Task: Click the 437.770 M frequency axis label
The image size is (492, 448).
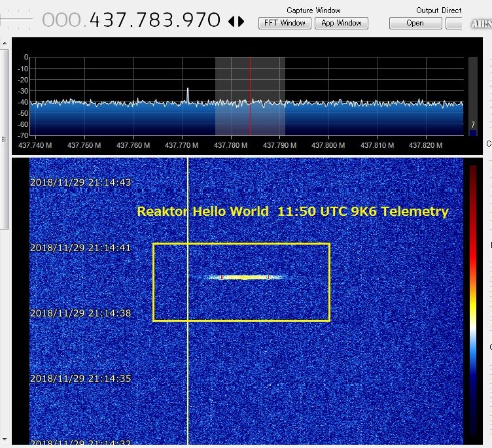Action: [182, 145]
